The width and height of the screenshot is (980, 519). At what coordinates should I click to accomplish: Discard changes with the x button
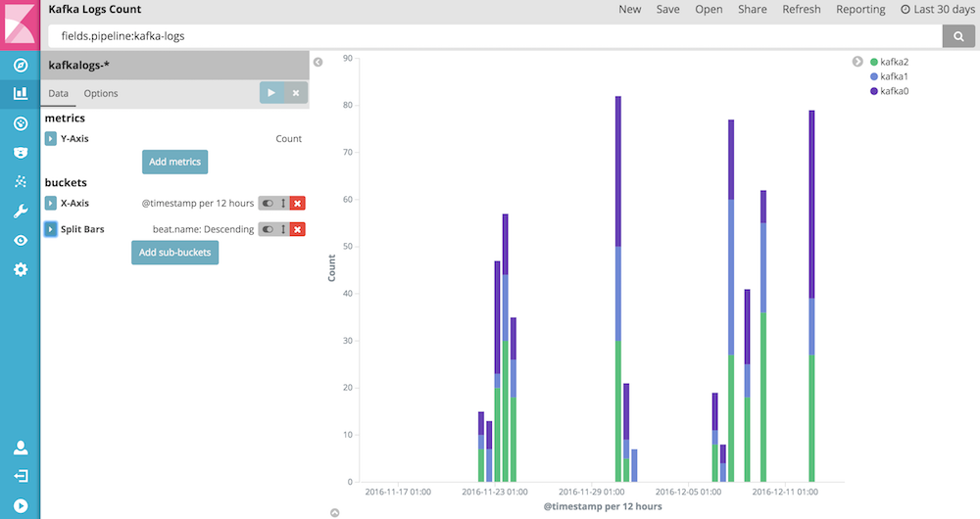[x=296, y=92]
